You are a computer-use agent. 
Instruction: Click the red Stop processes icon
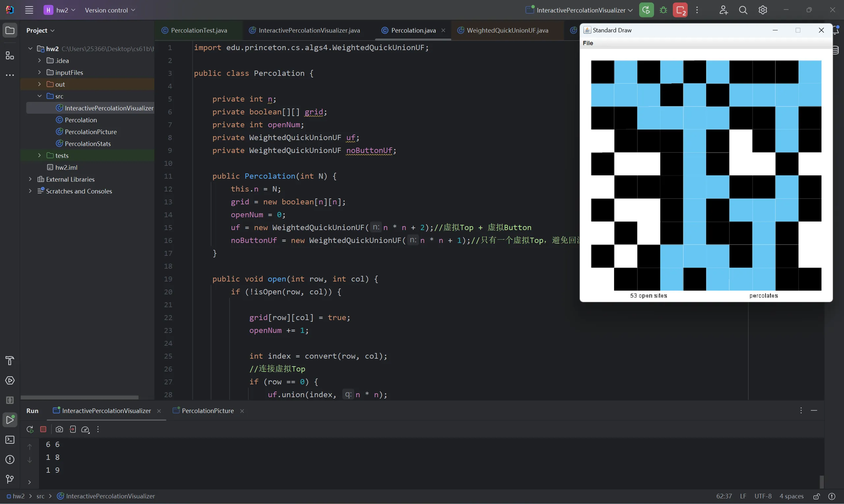tap(680, 10)
